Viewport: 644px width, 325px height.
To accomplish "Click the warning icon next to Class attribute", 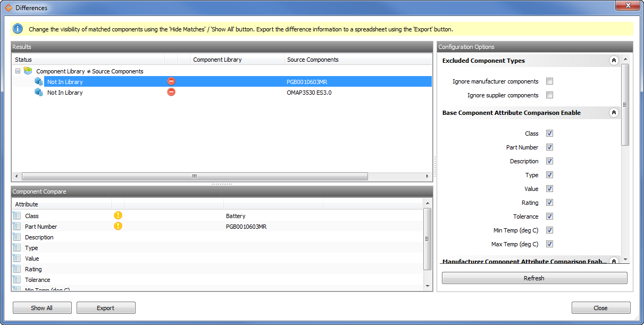I will coord(118,215).
